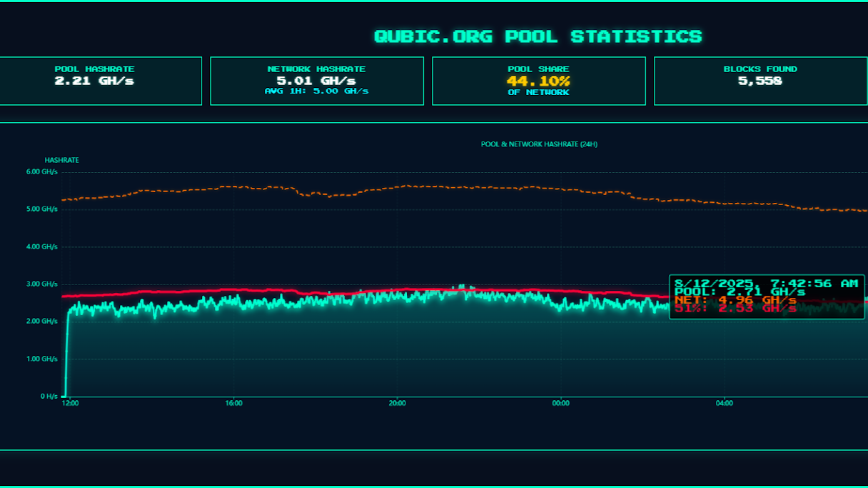Click the 12:00 time axis label
The image size is (868, 488).
pos(71,403)
